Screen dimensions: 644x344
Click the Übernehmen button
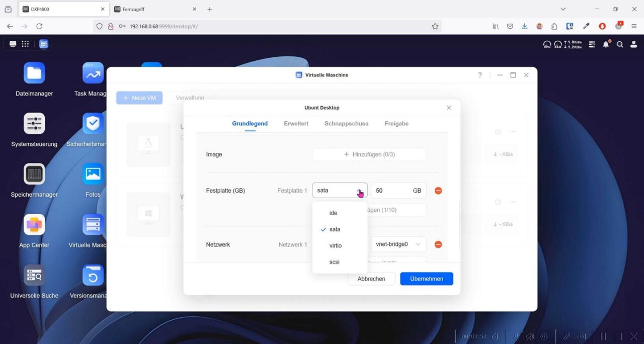point(426,279)
